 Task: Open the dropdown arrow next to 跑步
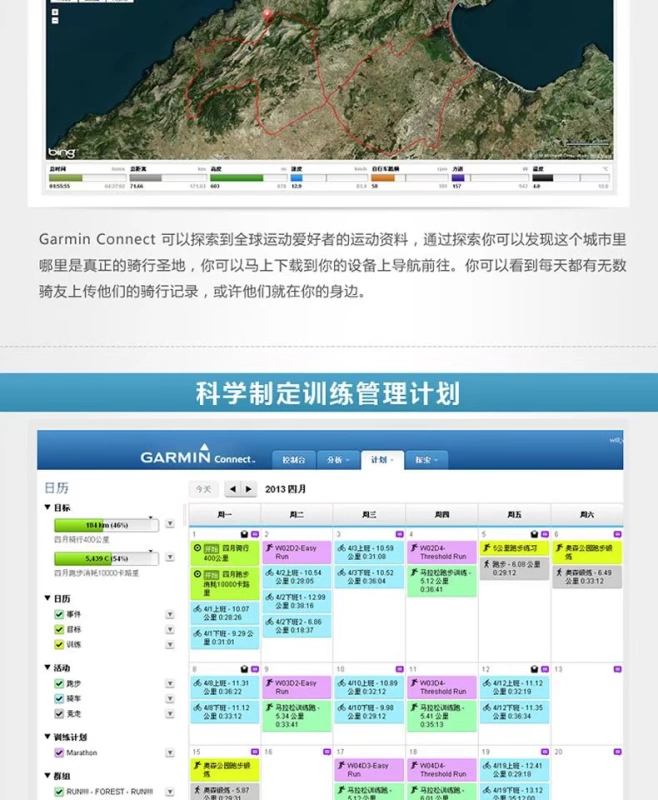(170, 684)
